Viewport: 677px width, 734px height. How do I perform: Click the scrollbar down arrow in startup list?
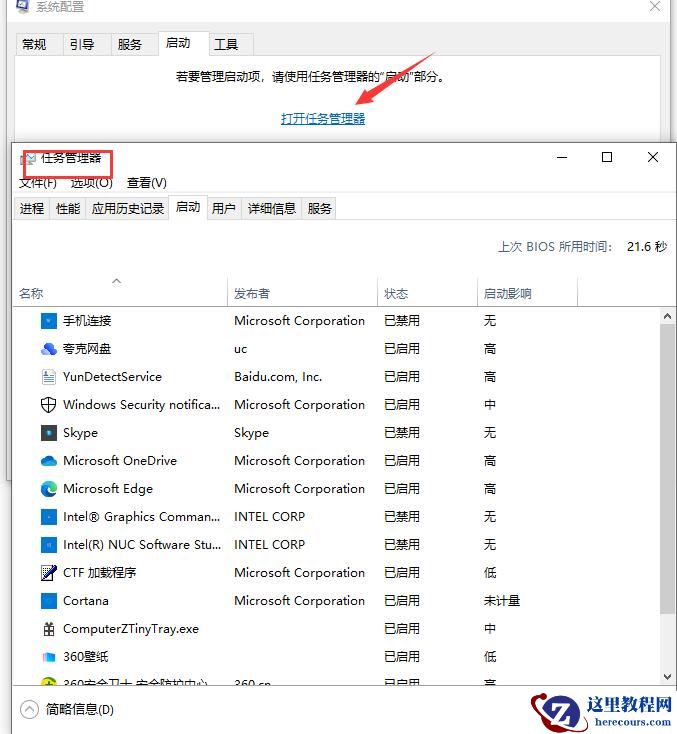[x=668, y=677]
